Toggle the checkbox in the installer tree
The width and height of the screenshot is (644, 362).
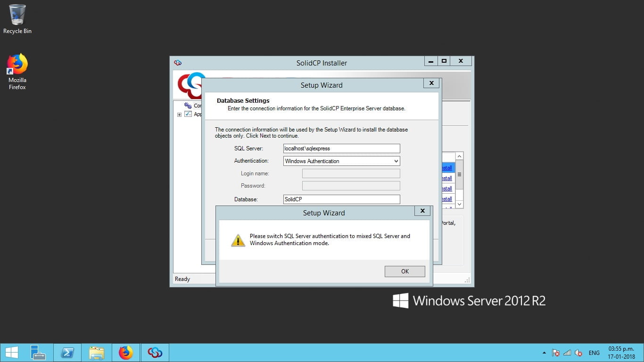coord(188,114)
